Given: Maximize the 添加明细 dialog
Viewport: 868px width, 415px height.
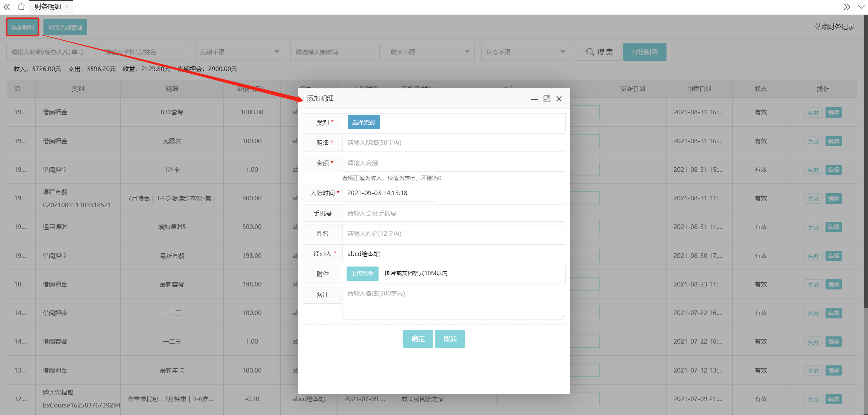Looking at the screenshot, I should pyautogui.click(x=547, y=99).
